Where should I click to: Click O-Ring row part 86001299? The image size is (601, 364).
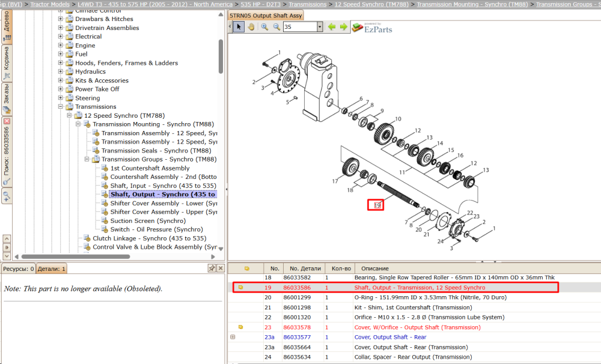pos(297,297)
